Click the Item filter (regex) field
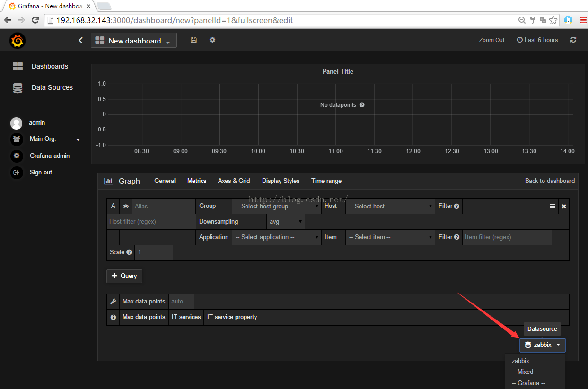Image resolution: width=588 pixels, height=389 pixels. pyautogui.click(x=507, y=237)
